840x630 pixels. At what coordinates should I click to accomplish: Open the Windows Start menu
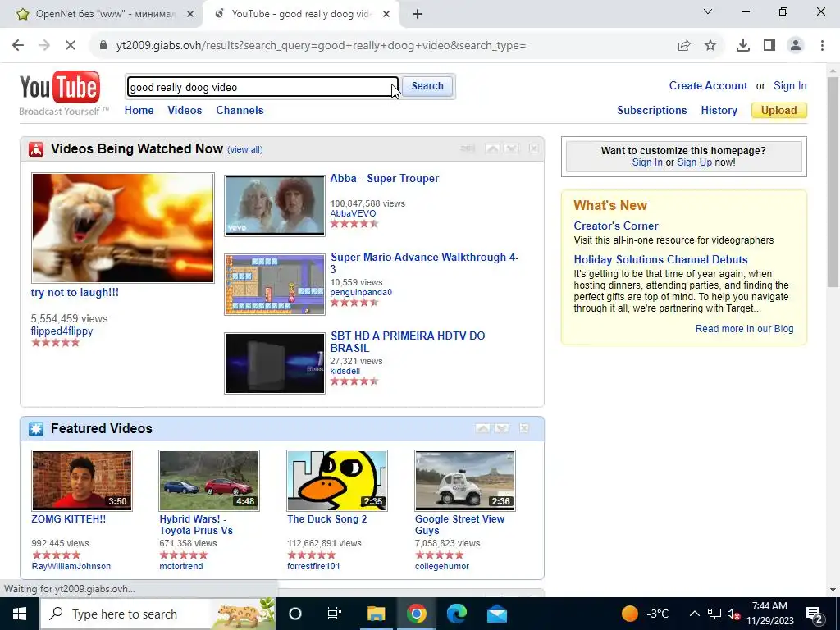[20, 614]
